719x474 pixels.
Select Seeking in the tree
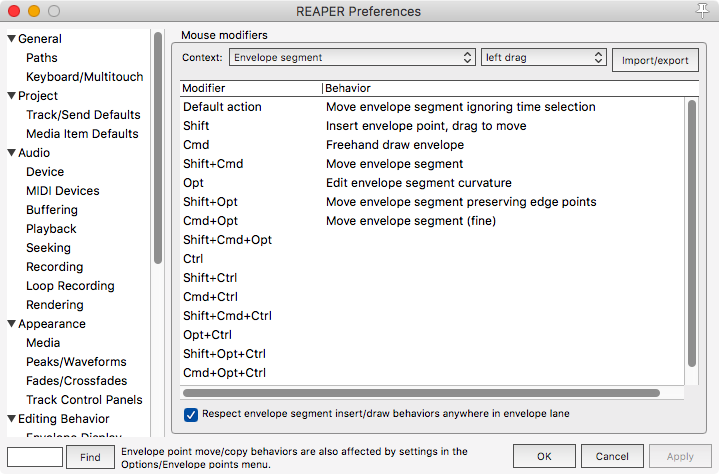[x=49, y=248]
